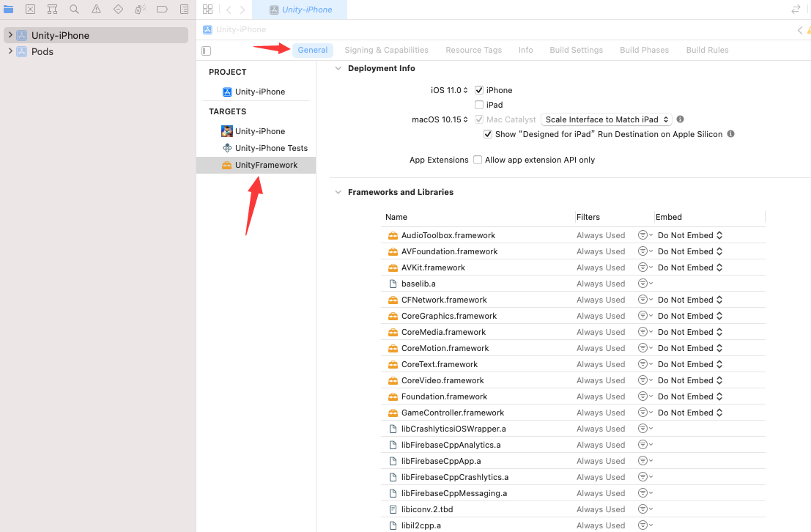Image resolution: width=811 pixels, height=532 pixels.
Task: Select the Unity-iPhone editor tab
Action: (300, 10)
